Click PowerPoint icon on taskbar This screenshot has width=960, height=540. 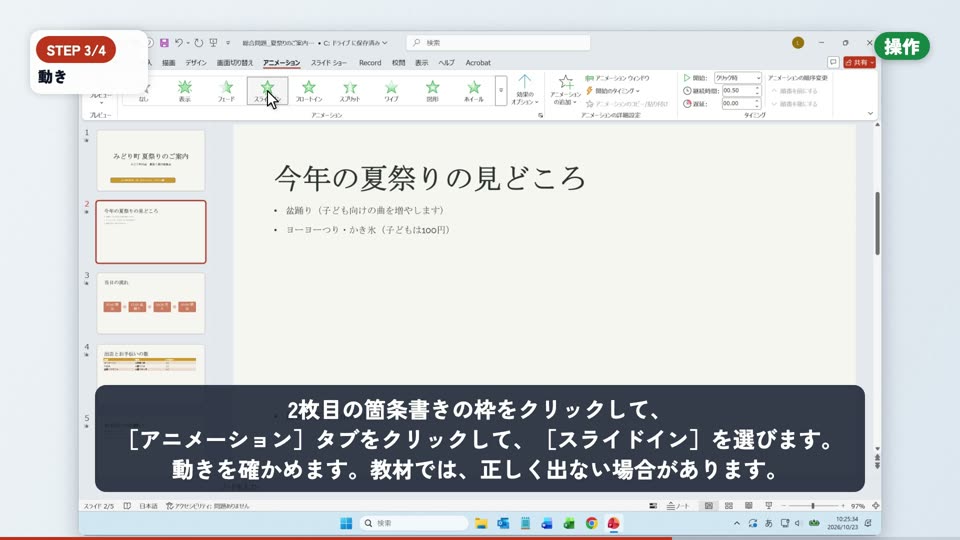[613, 523]
